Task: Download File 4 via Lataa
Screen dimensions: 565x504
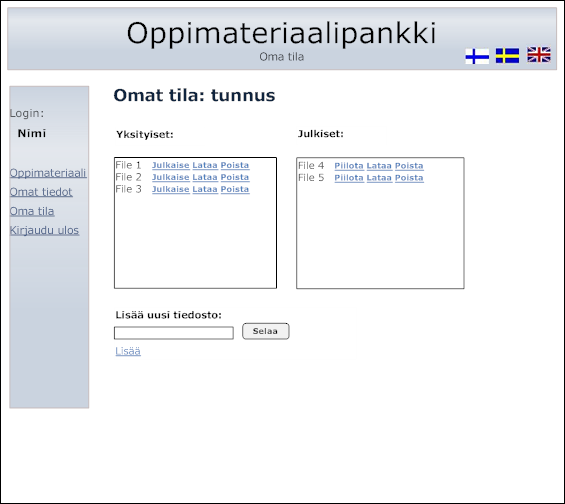Action: (379, 166)
